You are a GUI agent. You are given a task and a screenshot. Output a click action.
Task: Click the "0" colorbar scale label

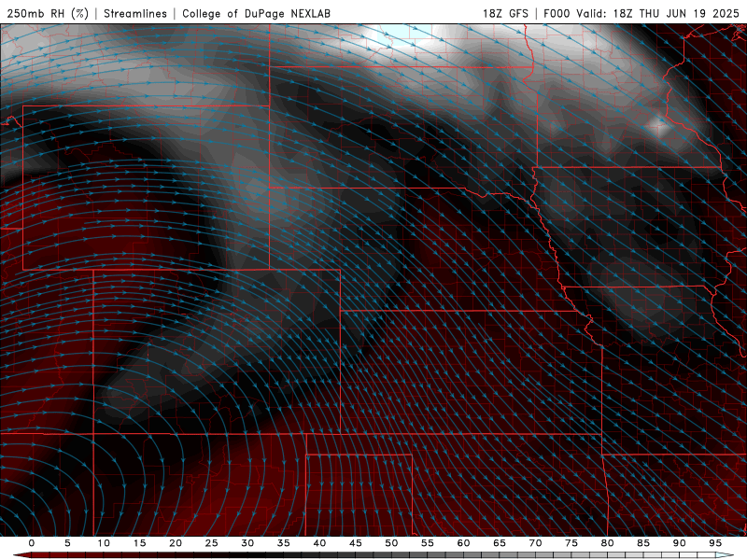coord(32,543)
